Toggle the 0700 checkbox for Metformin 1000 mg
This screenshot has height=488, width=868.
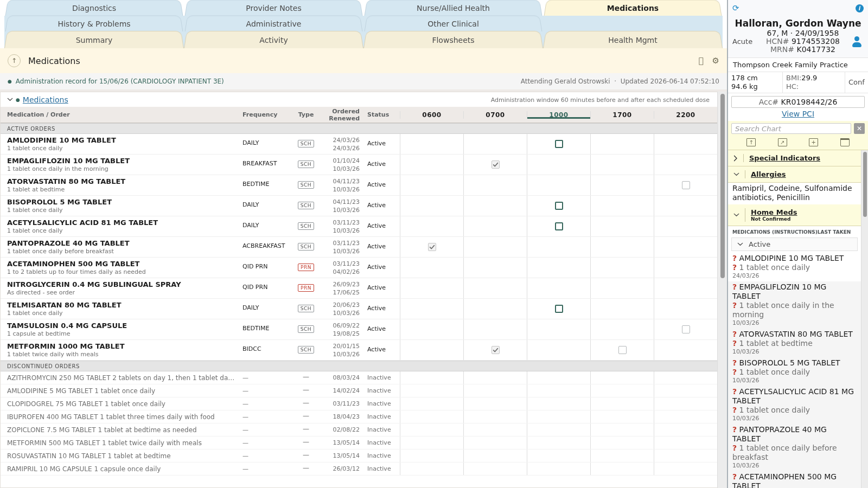click(x=495, y=350)
